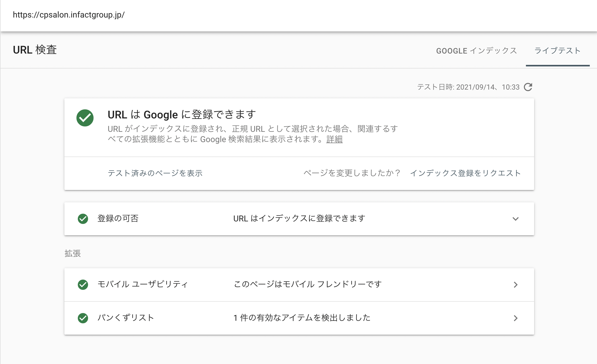
Task: Open the 詳細 link
Action: [x=334, y=139]
